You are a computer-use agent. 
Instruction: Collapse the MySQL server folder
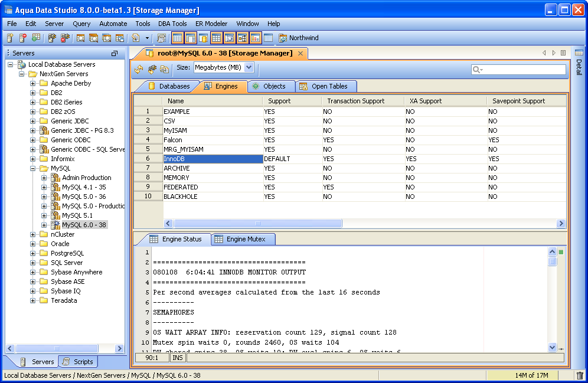[33, 168]
